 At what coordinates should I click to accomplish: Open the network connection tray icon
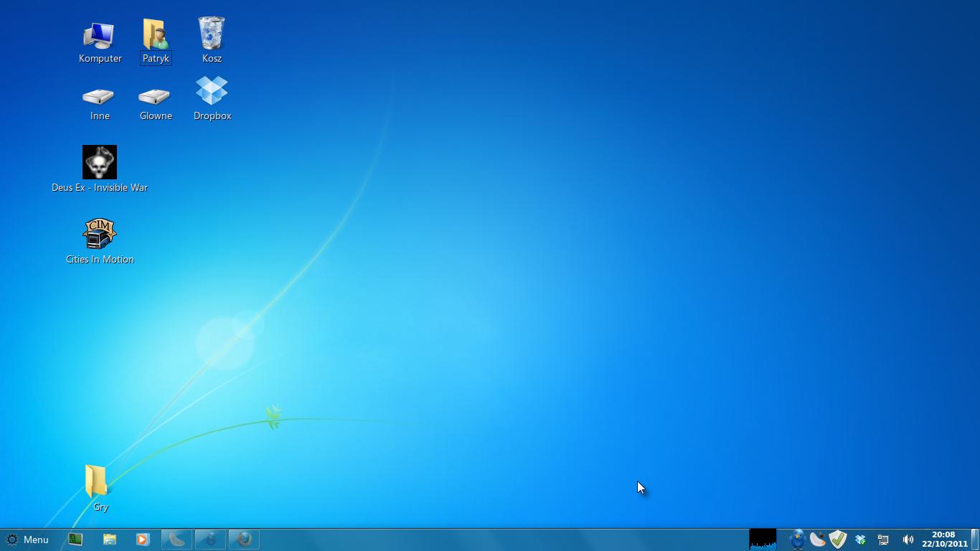click(x=883, y=540)
